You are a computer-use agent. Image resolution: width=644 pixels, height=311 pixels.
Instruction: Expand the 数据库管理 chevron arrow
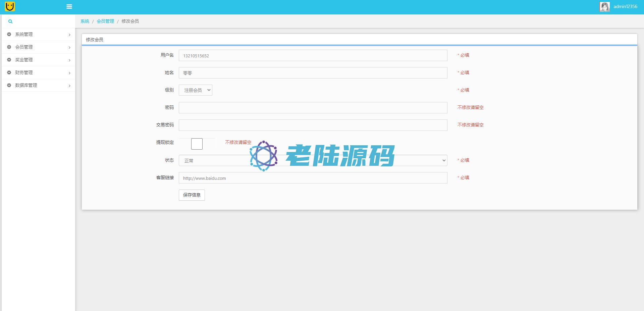[69, 86]
